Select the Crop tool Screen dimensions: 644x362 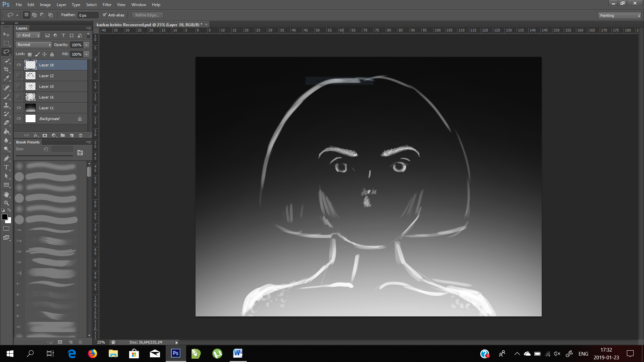pos(6,69)
